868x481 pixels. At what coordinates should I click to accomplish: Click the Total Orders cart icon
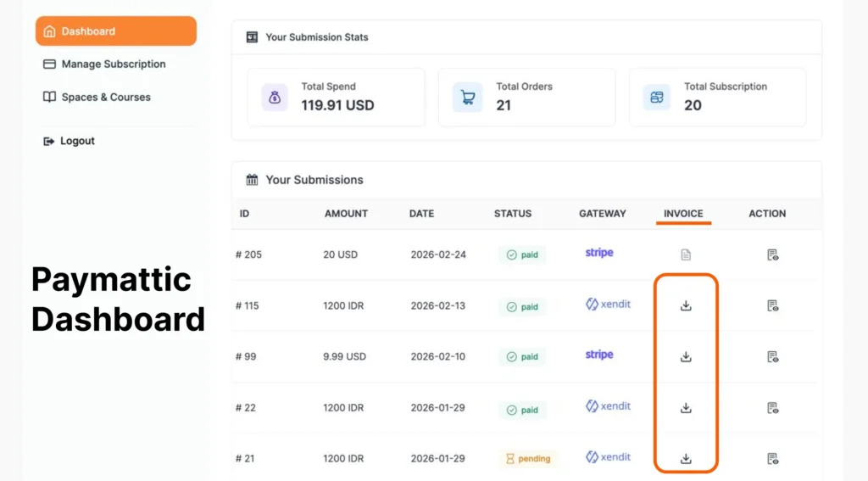[x=468, y=98]
